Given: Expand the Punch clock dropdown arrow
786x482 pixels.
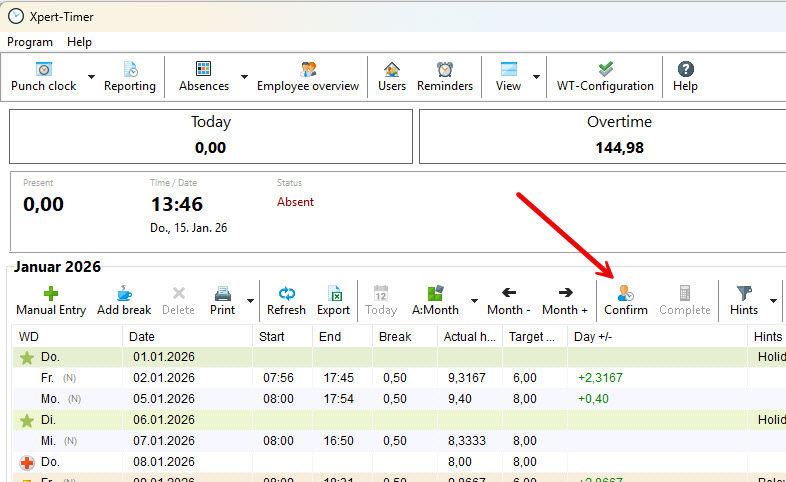Looking at the screenshot, I should tap(91, 77).
